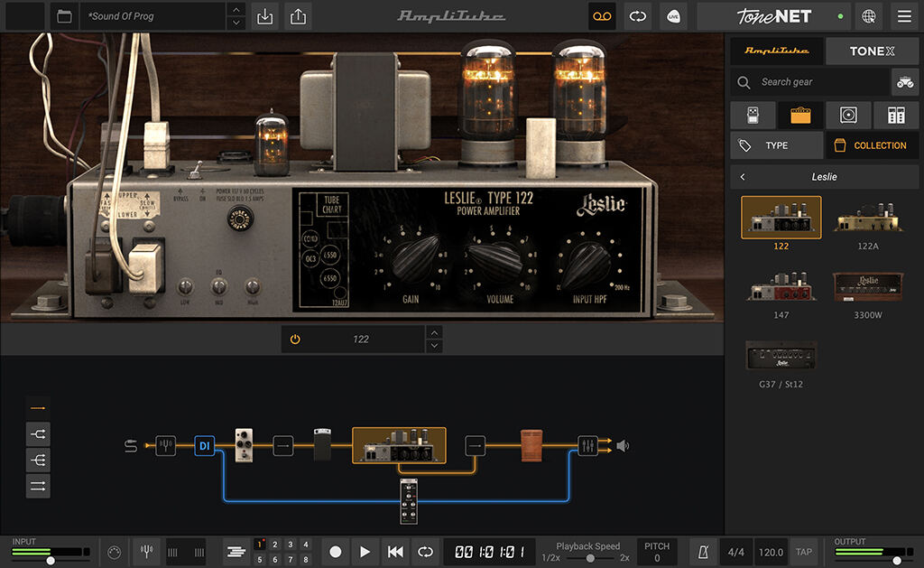Click the COLLECTION button
This screenshot has width=924, height=568.
tap(872, 144)
